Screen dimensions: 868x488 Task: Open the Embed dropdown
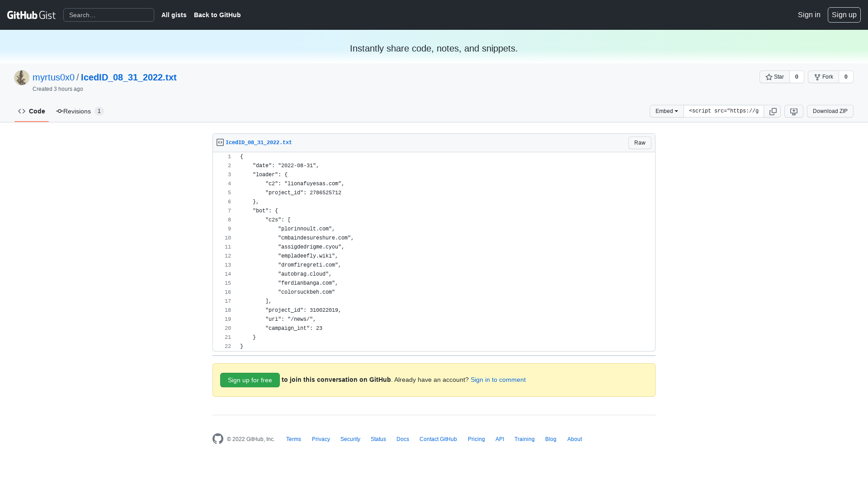[666, 111]
